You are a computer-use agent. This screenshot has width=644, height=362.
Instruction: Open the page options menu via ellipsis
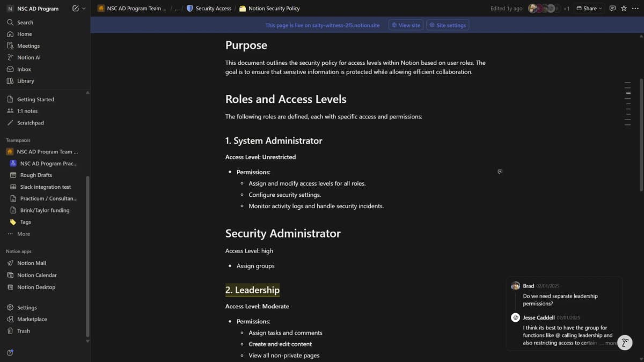point(636,8)
